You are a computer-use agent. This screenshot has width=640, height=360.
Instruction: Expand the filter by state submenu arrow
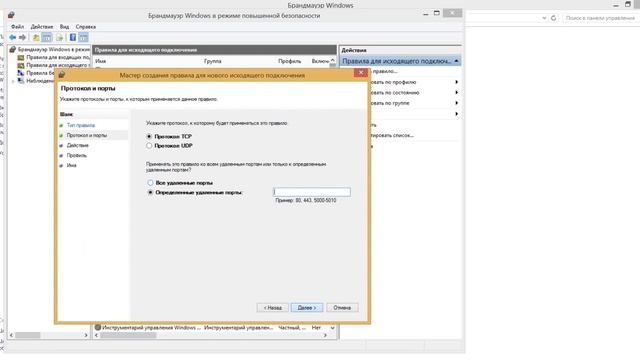[456, 93]
